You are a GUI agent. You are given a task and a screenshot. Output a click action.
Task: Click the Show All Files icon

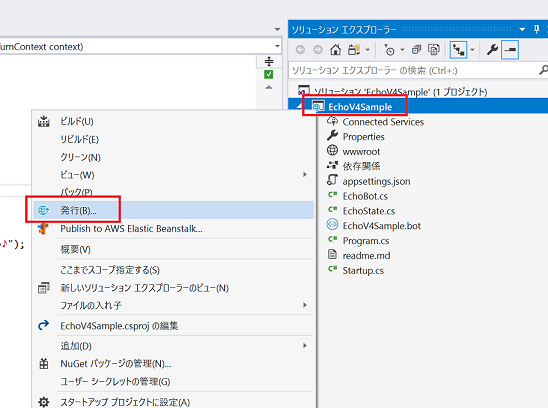point(434,50)
